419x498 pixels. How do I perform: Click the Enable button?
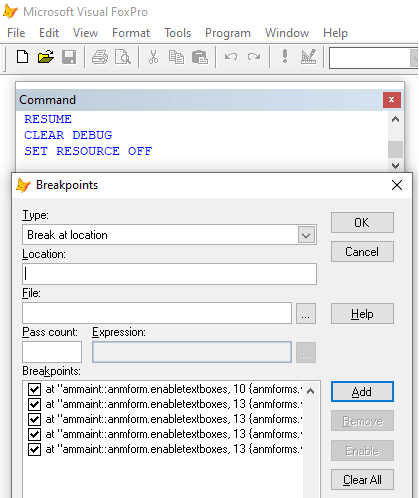(x=362, y=451)
